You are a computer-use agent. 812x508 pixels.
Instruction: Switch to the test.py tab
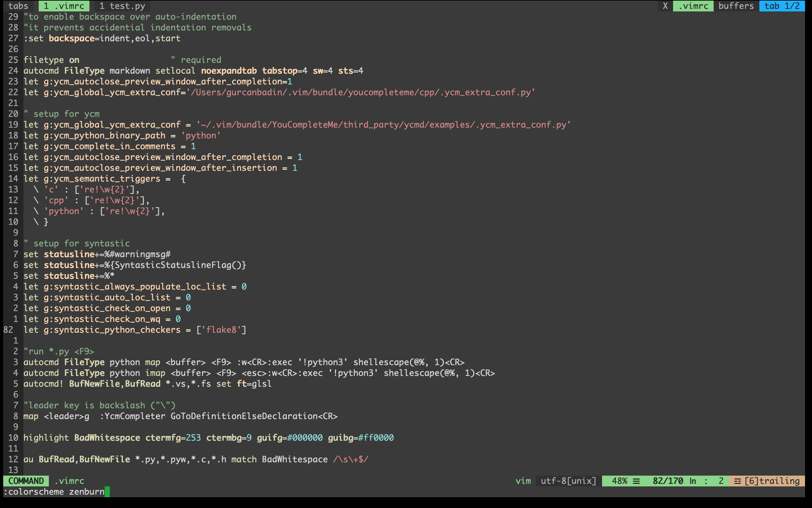(122, 6)
